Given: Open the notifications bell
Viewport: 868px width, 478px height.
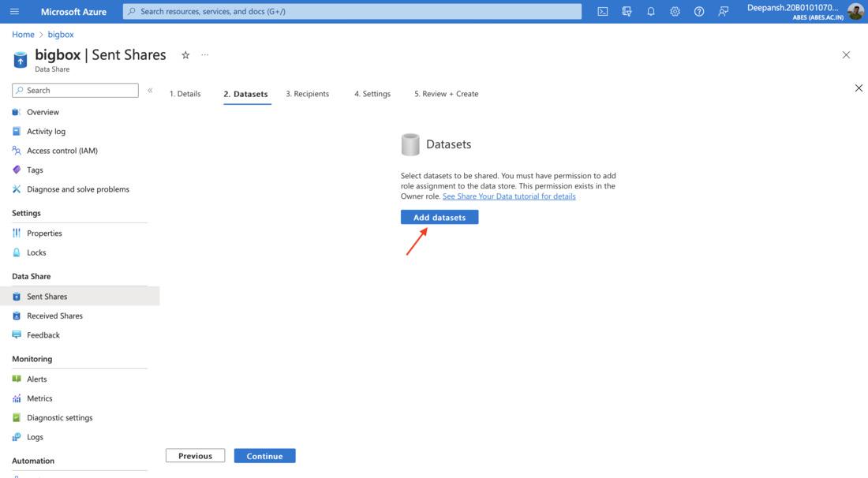Looking at the screenshot, I should [651, 11].
